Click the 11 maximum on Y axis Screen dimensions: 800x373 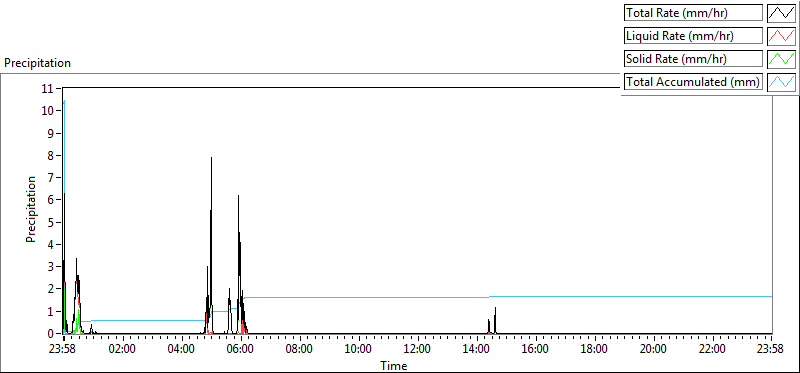48,88
